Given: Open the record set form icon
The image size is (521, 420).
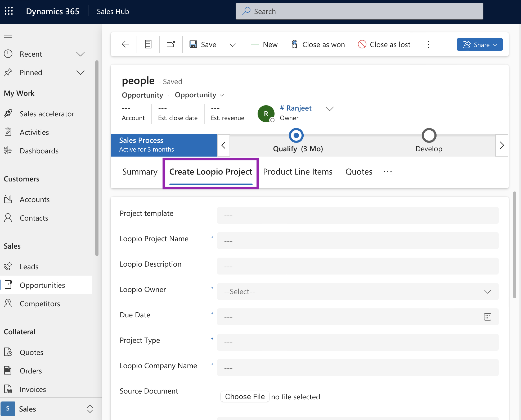Looking at the screenshot, I should pyautogui.click(x=148, y=44).
